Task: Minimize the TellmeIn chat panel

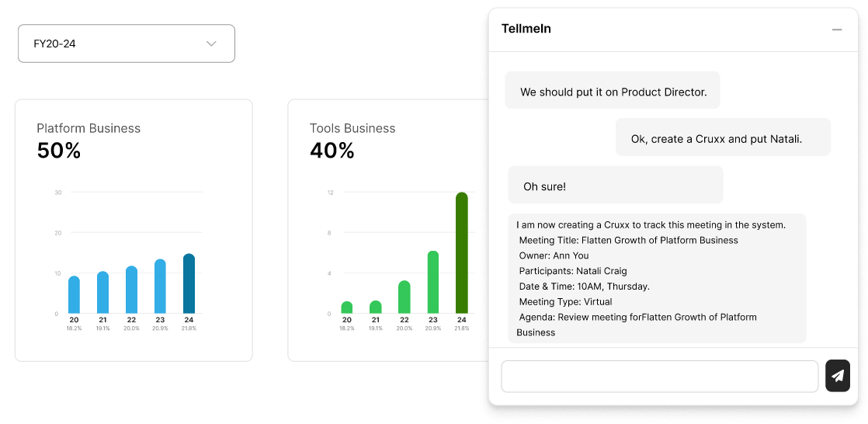Action: pyautogui.click(x=837, y=30)
